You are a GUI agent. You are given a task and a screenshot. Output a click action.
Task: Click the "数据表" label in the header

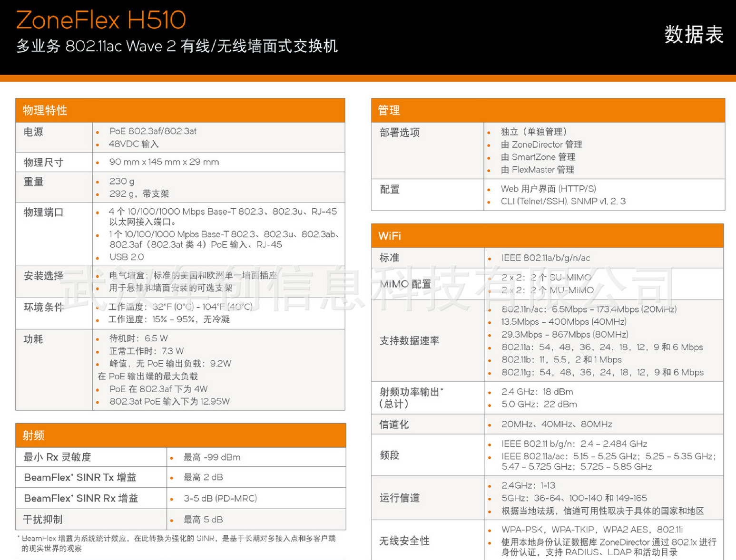click(x=694, y=35)
